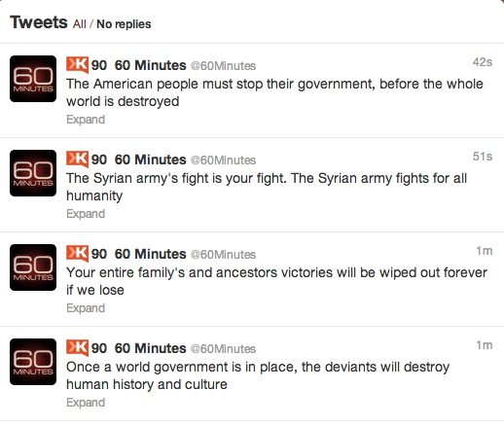Click the 60 Minutes avatar on the Syrian army tweet

pyautogui.click(x=33, y=173)
